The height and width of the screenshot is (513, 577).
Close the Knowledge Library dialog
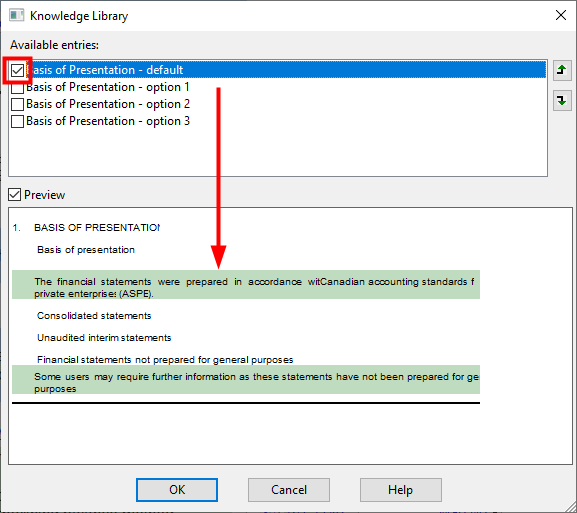561,15
